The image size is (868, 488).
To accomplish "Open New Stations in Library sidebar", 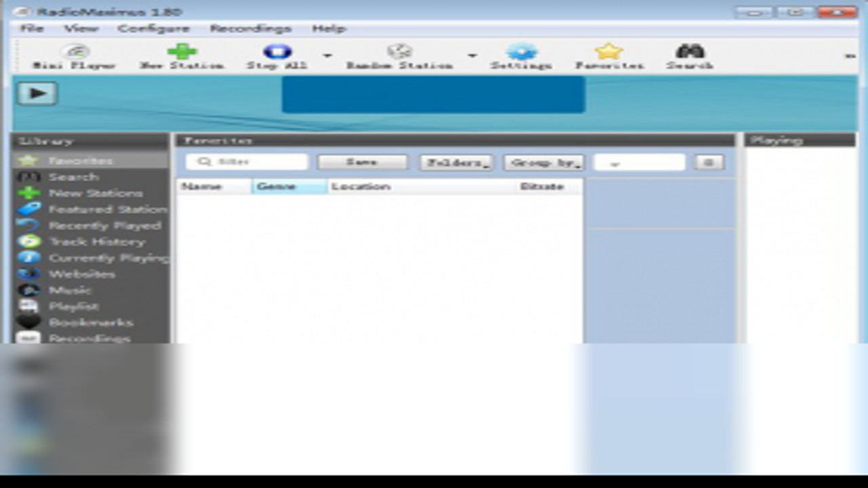I will [90, 193].
